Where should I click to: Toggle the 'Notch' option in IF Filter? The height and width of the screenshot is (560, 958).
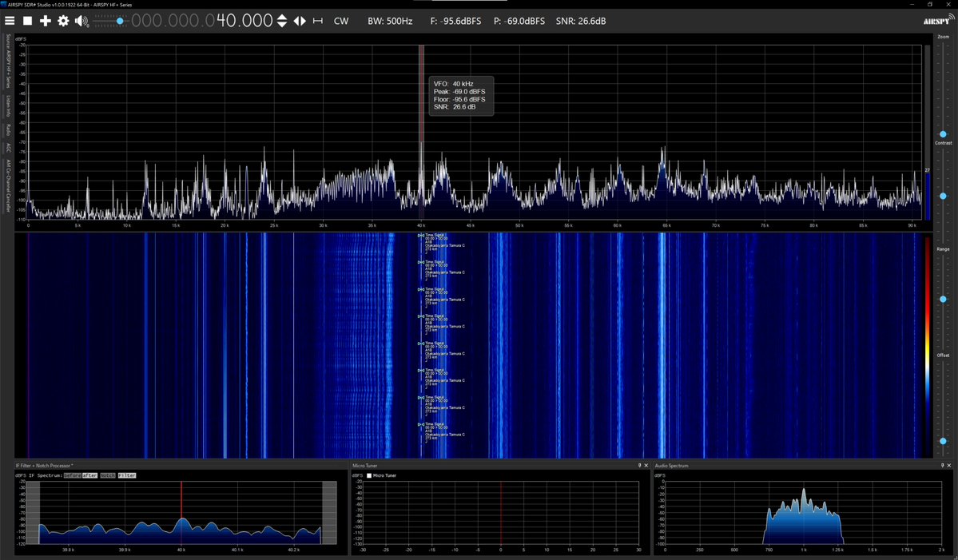click(108, 475)
